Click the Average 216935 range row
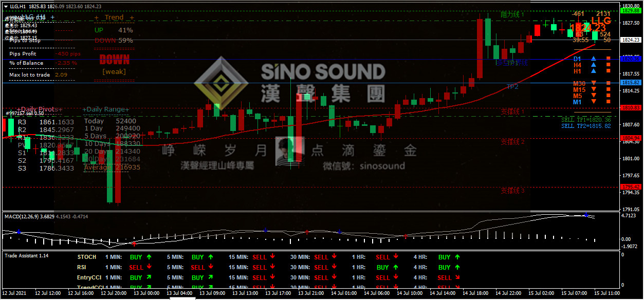The image size is (644, 300). point(112,167)
